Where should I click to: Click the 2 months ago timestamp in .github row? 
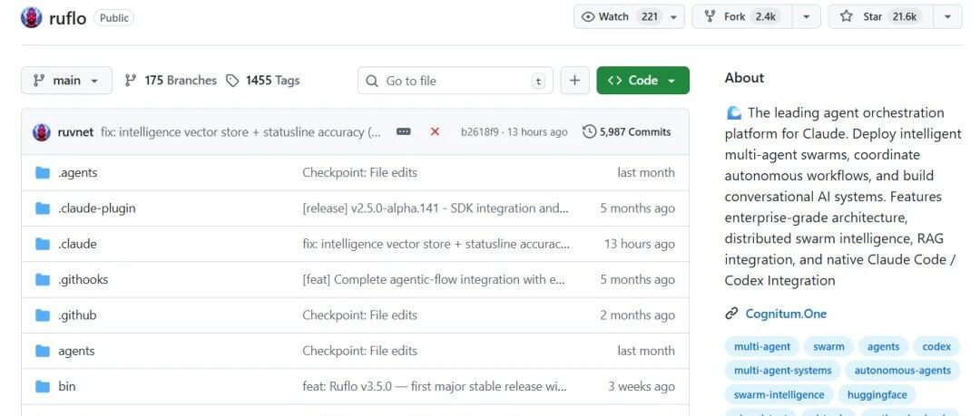pyautogui.click(x=638, y=315)
